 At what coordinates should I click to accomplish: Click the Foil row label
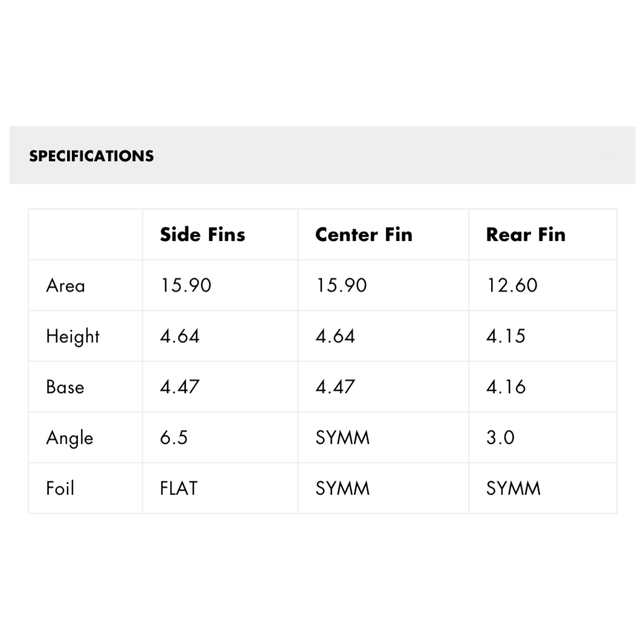tap(60, 488)
